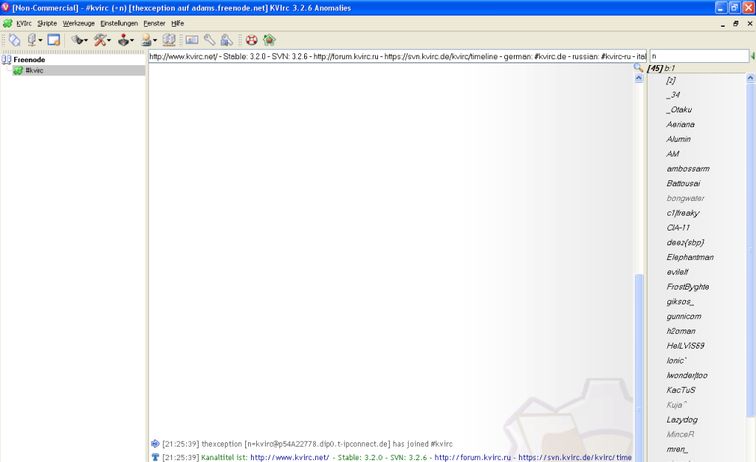
Task: Click the magnifier icon above the user list
Action: 639,68
